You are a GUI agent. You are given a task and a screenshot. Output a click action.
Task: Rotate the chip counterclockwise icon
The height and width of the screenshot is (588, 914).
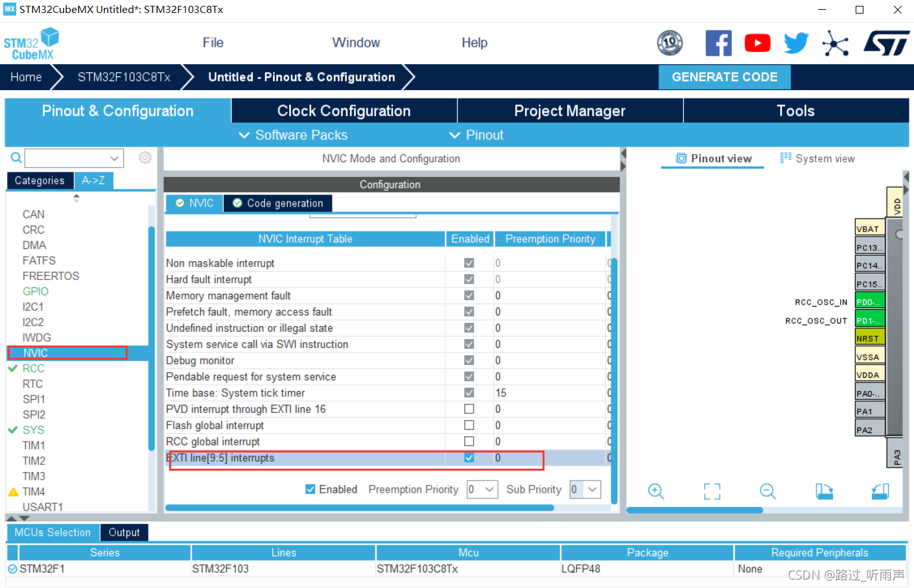880,491
